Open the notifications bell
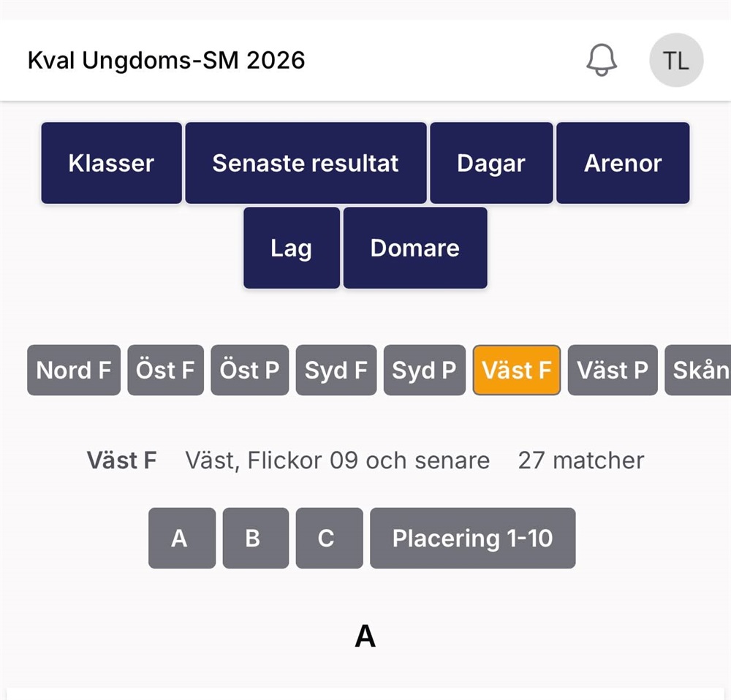Screen dimensions: 731x700 click(602, 60)
